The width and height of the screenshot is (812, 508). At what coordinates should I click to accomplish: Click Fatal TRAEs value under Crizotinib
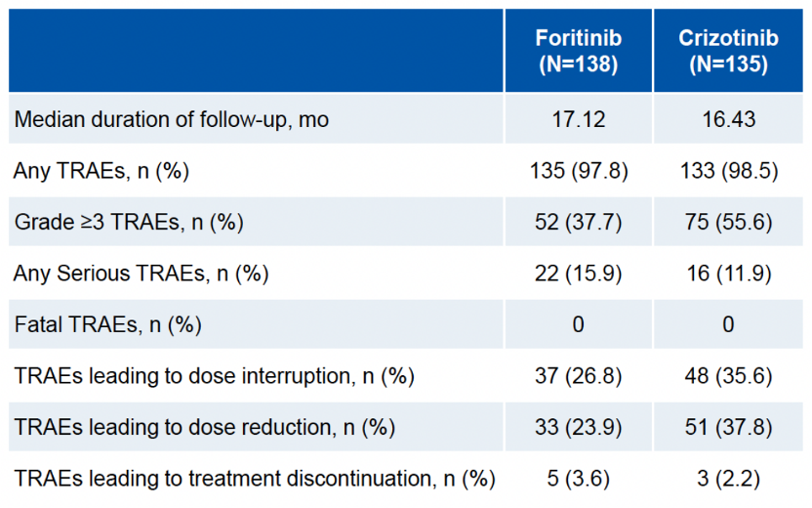[728, 325]
